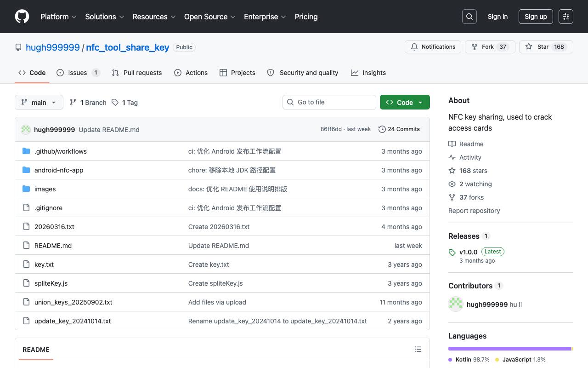Open the appearance settings icon in header
The width and height of the screenshot is (588, 368).
pos(566,17)
